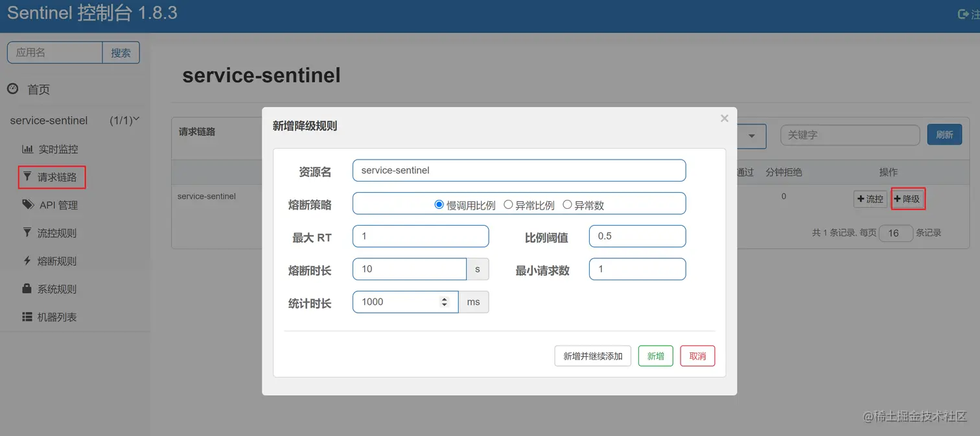Open 熔断规则 in sidebar
This screenshot has height=436, width=980.
(57, 261)
